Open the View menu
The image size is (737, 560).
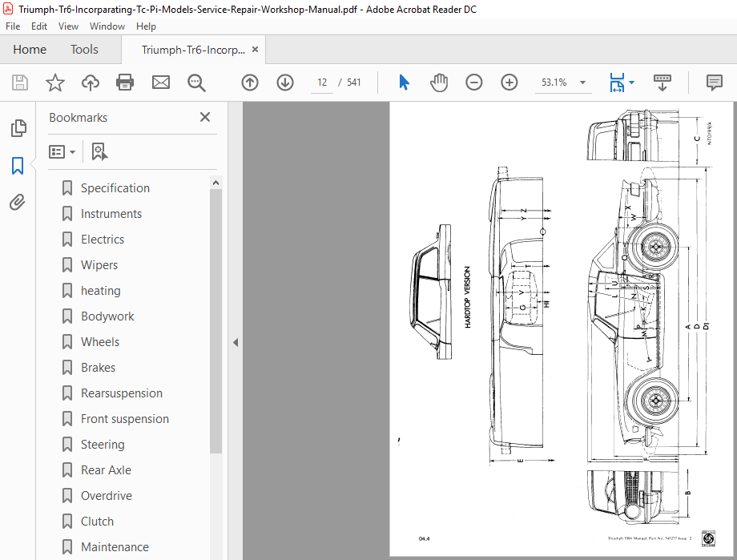coord(68,26)
